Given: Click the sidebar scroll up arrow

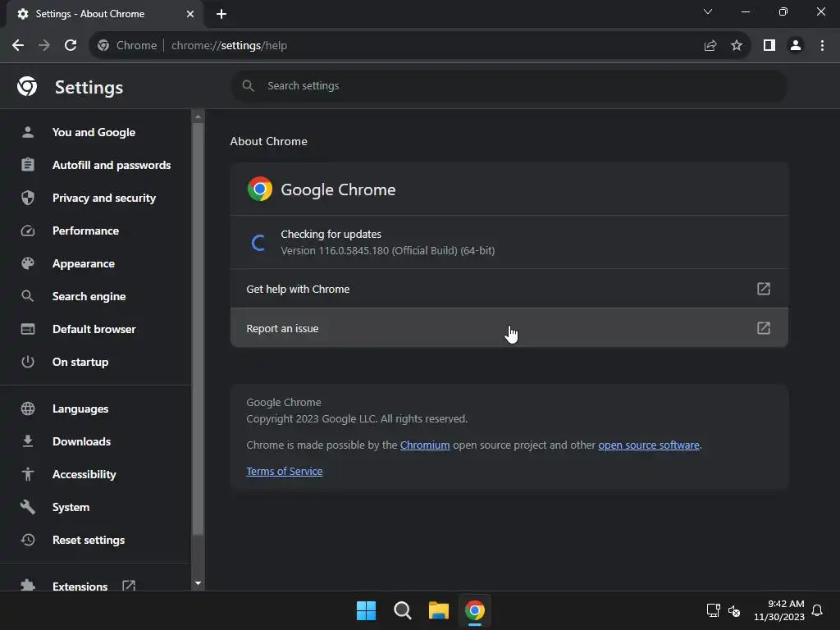Looking at the screenshot, I should tap(198, 116).
